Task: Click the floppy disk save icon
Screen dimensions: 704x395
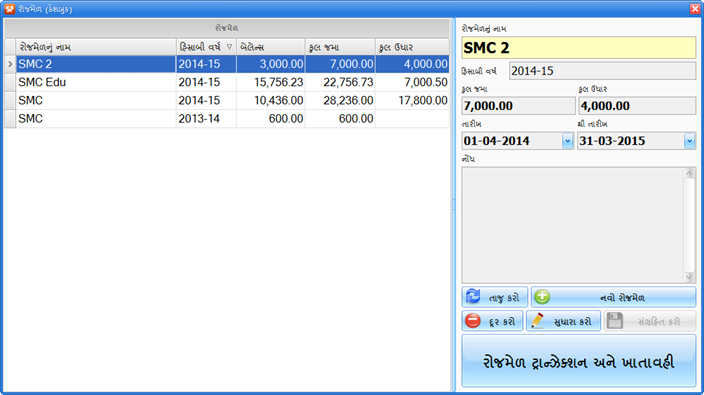Action: [x=615, y=321]
